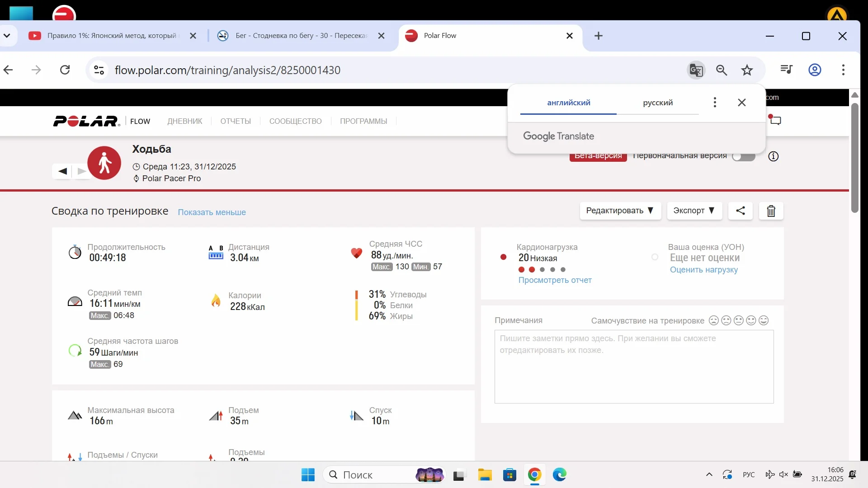Select the saddest training feeling face
Viewport: 868px width, 488px height.
(x=713, y=320)
